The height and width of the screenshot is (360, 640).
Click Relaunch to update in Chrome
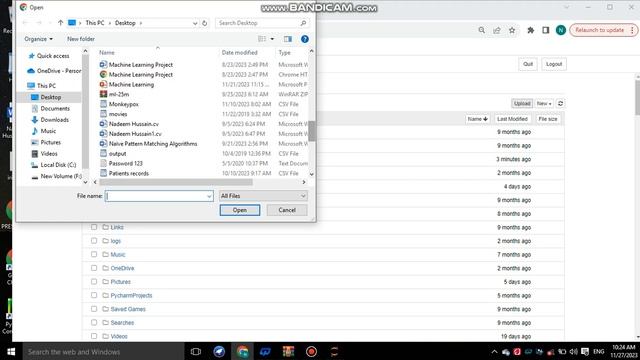click(x=600, y=30)
